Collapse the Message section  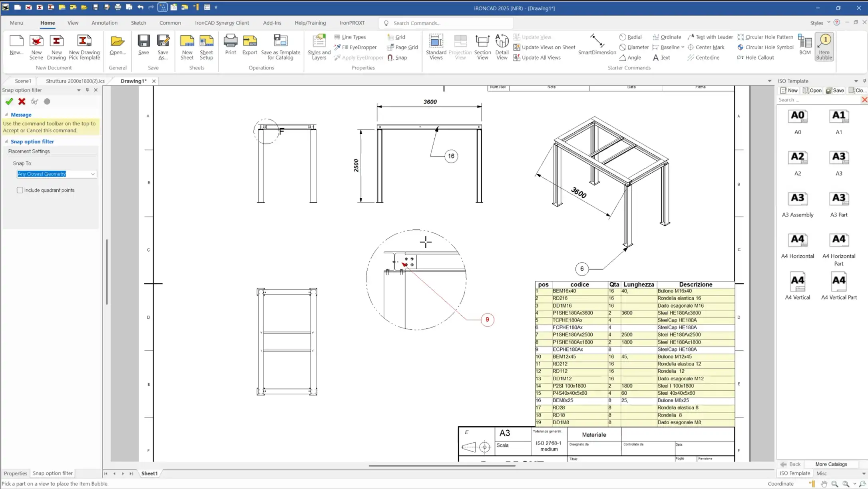pos(6,115)
